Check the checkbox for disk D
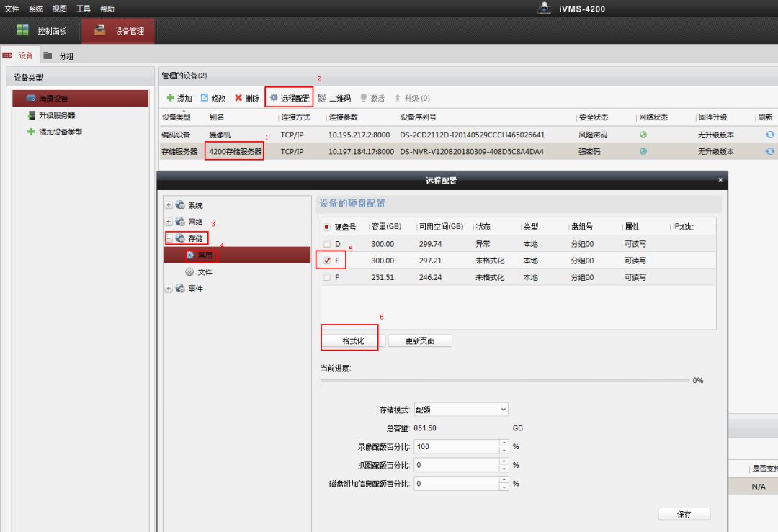The width and height of the screenshot is (778, 532). [328, 244]
